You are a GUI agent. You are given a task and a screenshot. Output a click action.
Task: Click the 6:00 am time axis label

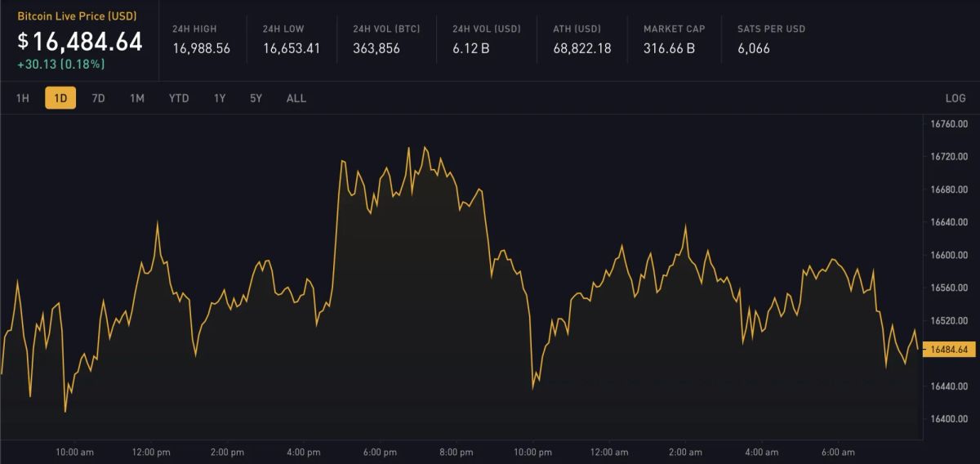click(838, 452)
